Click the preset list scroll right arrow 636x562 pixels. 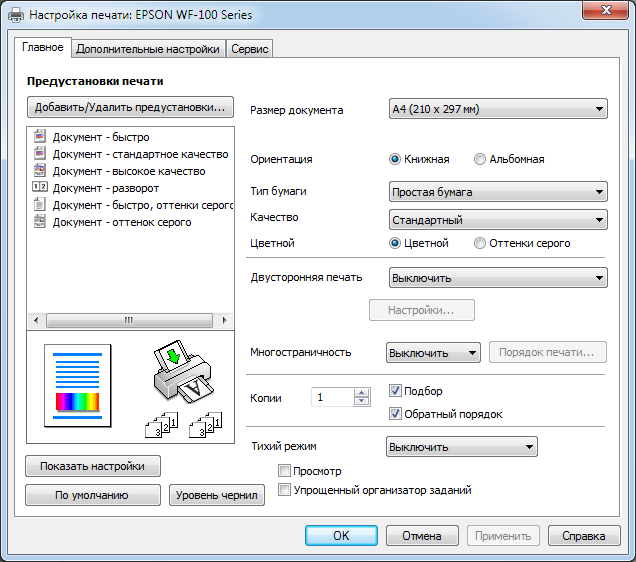tap(224, 320)
